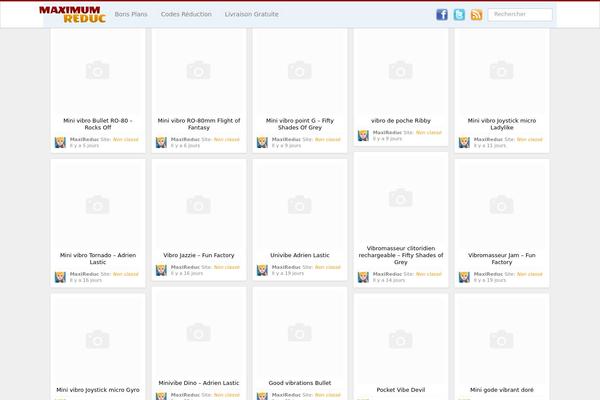600x400 pixels.
Task: Open Good vibrations Bullet title
Action: (300, 383)
